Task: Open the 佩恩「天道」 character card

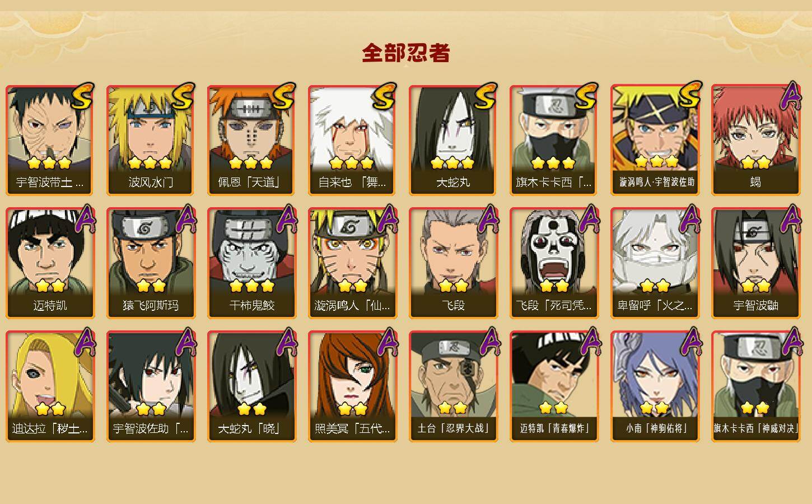Action: (x=251, y=140)
